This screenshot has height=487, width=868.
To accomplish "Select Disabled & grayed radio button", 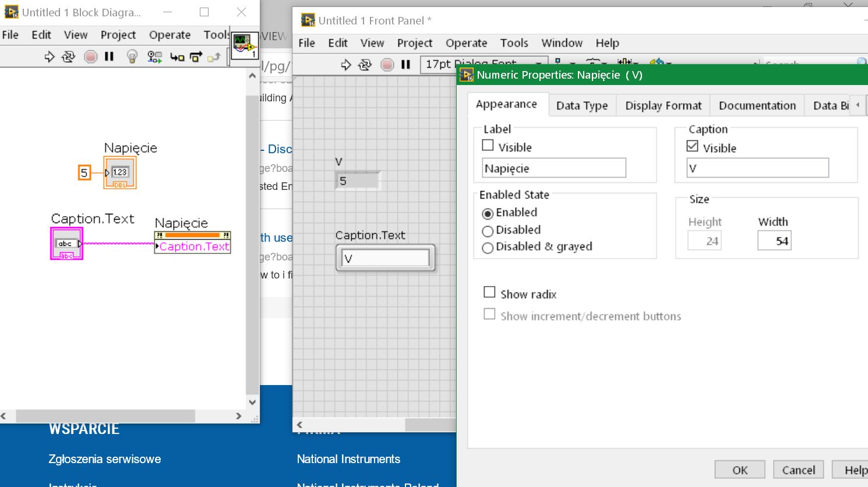I will pyautogui.click(x=488, y=248).
